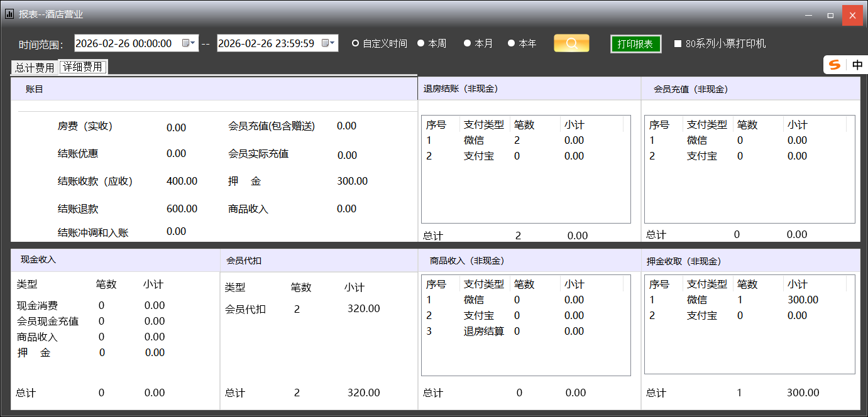
Task: Maximize the report window
Action: 830,15
